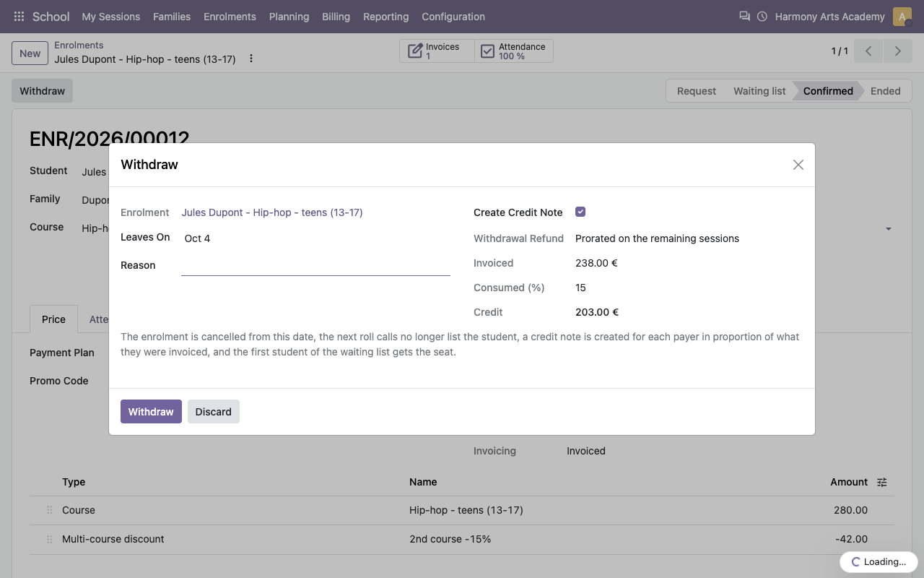Click the Discard button in dialog
Screen dimensions: 924x578
tap(214, 412)
